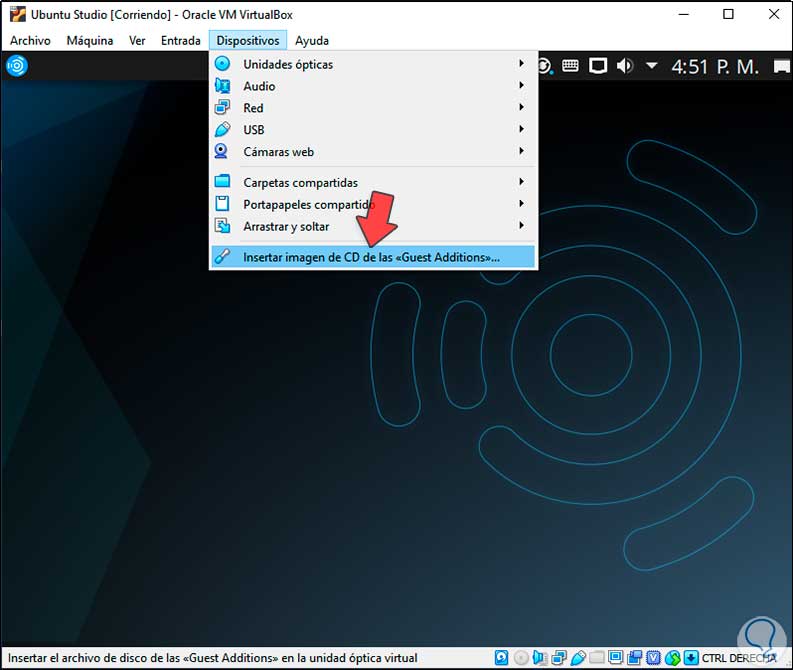Viewport: 793px width, 670px height.
Task: Click the network monitors icon beside Red
Action: [x=223, y=108]
